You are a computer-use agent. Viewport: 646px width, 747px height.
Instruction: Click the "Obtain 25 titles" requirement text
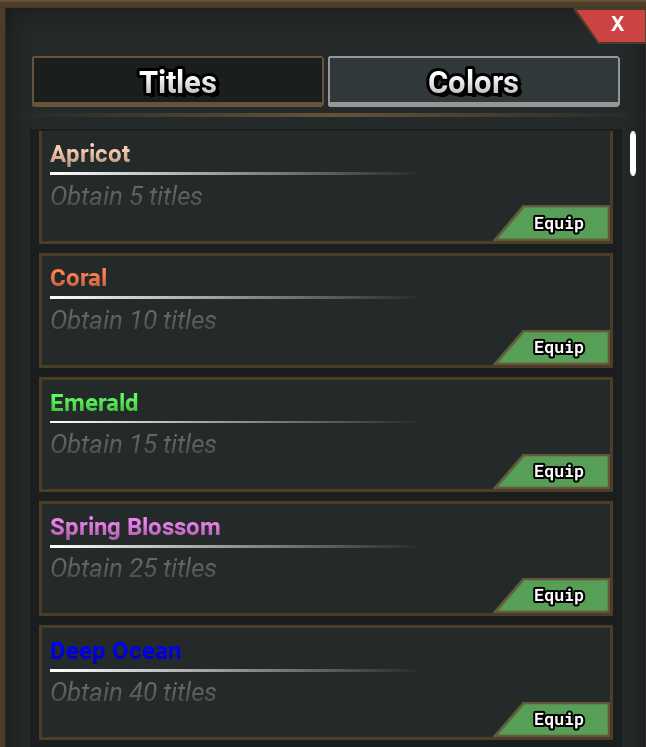click(x=133, y=568)
